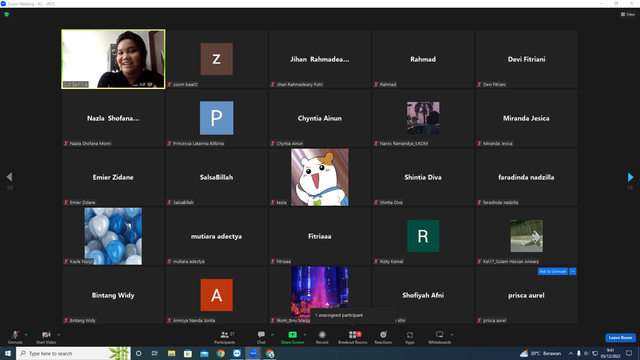This screenshot has width=640, height=360.
Task: Open the Breakout Rooms icon
Action: pos(353,335)
